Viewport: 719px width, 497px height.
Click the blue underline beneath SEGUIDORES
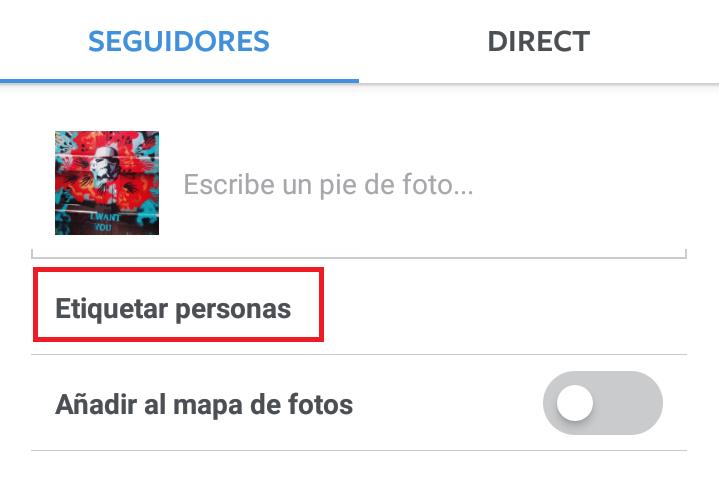(x=179, y=81)
